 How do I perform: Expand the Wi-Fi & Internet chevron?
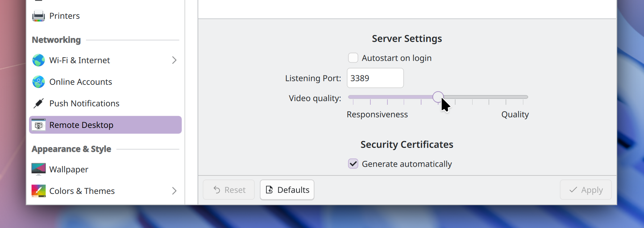[174, 60]
